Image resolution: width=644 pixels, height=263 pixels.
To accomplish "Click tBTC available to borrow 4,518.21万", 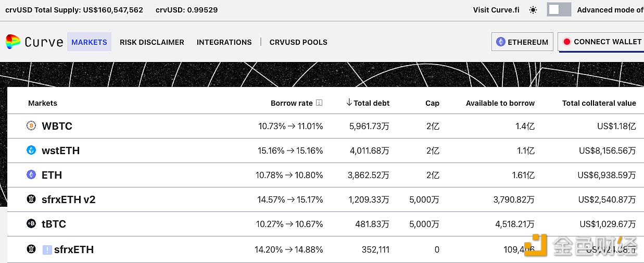I will (514, 224).
